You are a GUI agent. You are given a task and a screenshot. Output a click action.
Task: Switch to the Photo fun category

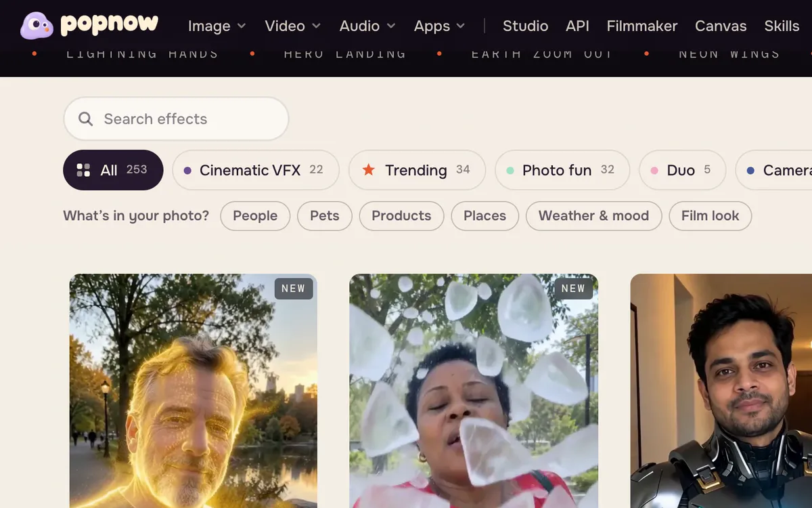point(562,170)
